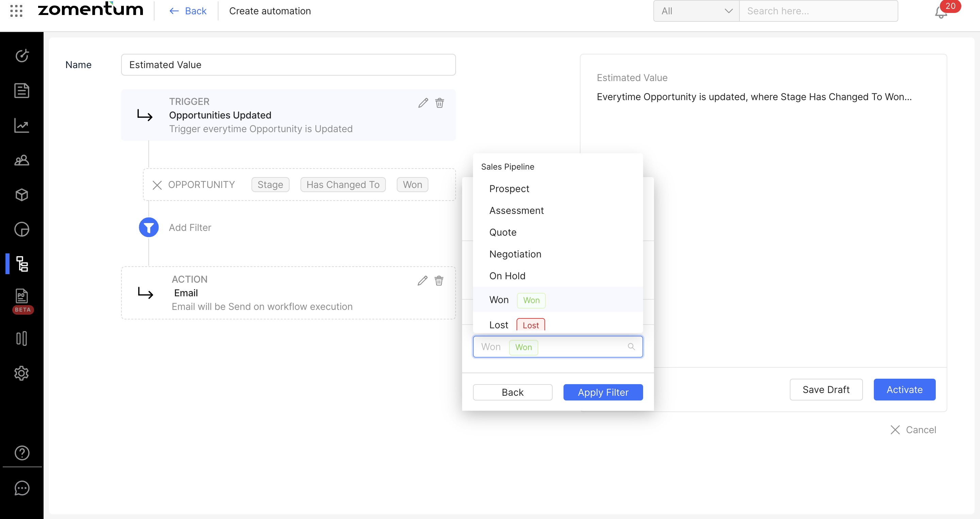Screen dimensions: 980x519
Task: Edit the Opportunities Updated trigger with pencil icon
Action: pyautogui.click(x=423, y=103)
